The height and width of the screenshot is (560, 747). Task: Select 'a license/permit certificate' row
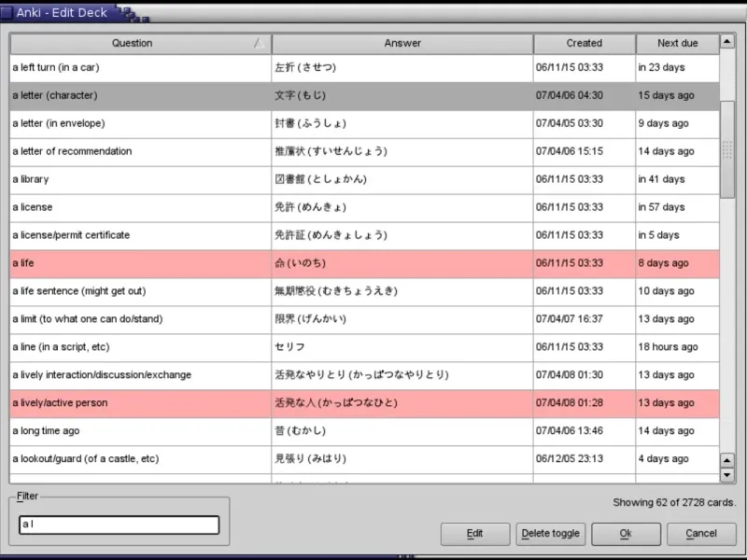[x=364, y=235]
